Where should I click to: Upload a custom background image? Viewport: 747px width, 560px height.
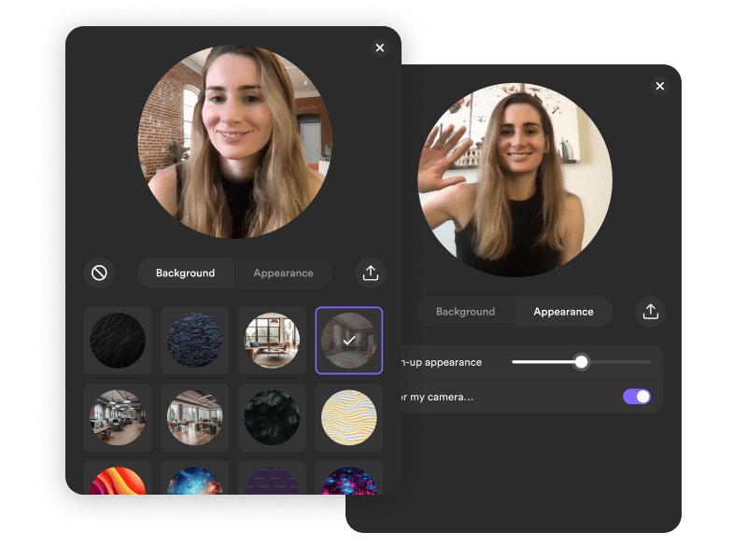tap(369, 273)
